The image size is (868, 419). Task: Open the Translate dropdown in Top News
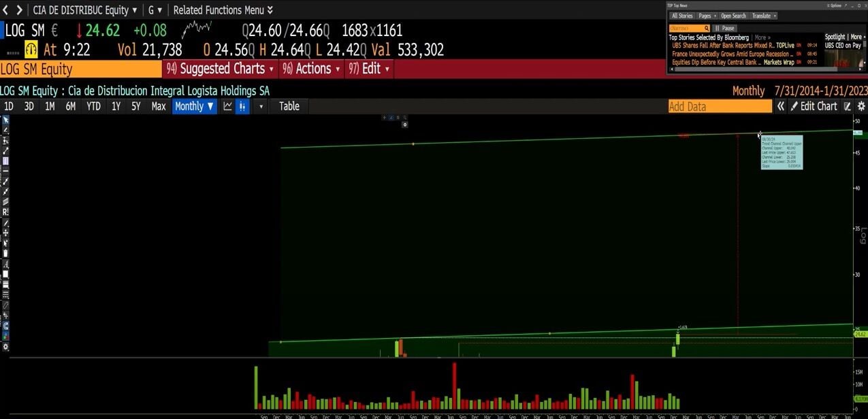click(764, 16)
